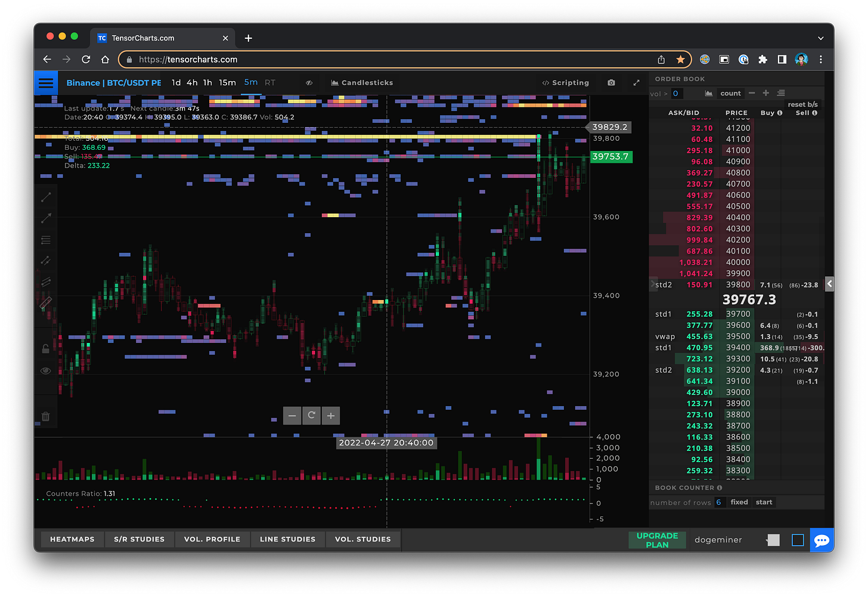Image resolution: width=868 pixels, height=597 pixels.
Task: Open the live chat bubble
Action: 821,540
